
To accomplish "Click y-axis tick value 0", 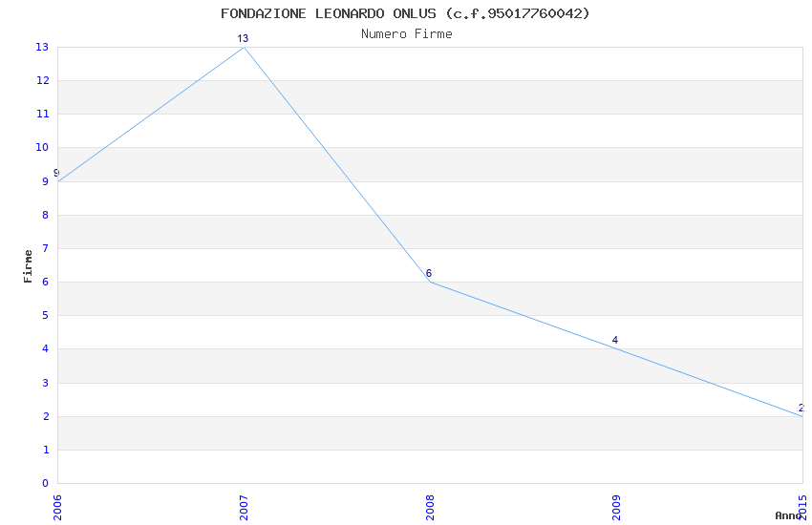I will pyautogui.click(x=46, y=483).
